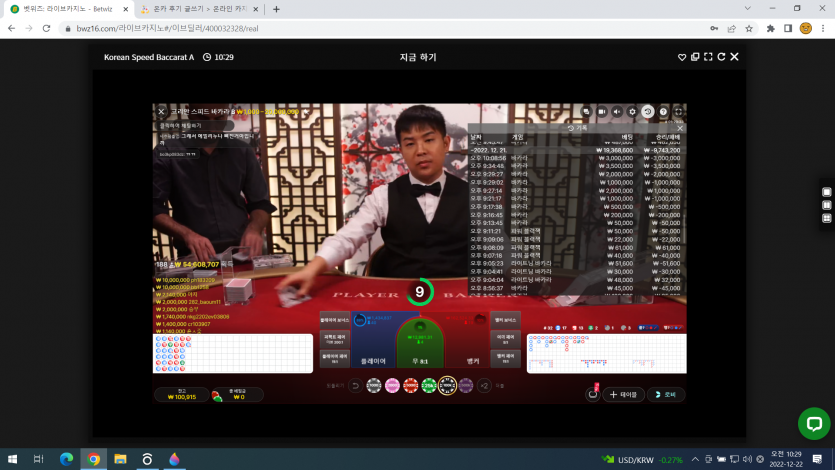Image resolution: width=835 pixels, height=470 pixels.
Task: Switch to the 온카 후기 글쓰기 tab
Action: tap(199, 9)
